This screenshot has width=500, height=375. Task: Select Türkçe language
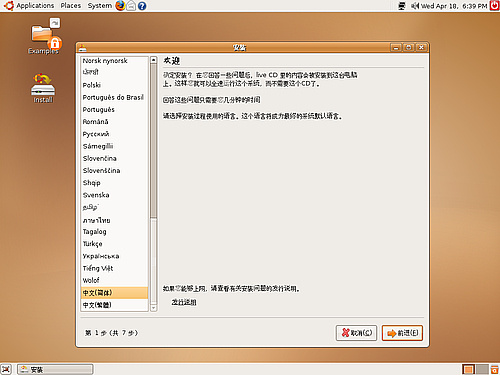click(114, 244)
